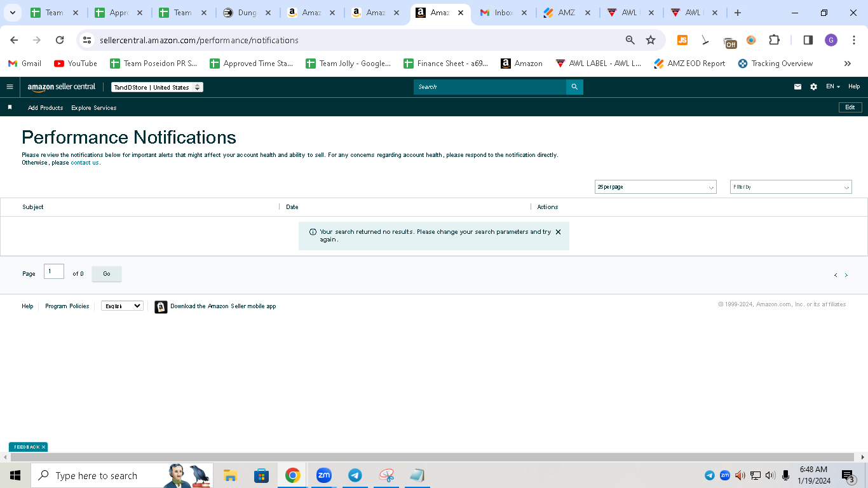This screenshot has height=488, width=868.
Task: Click the page number input box
Action: [54, 271]
